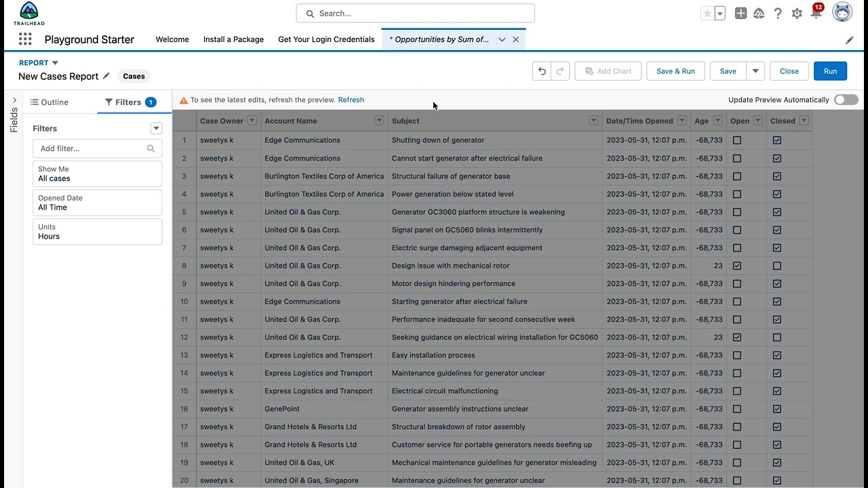
Task: Open the global actions plus icon
Action: click(741, 14)
